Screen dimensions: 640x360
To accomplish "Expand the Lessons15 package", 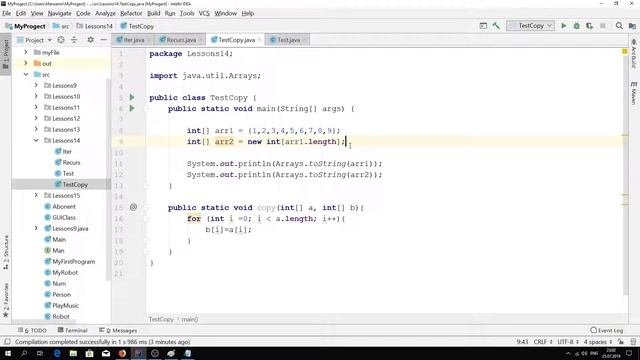I will 36,196.
